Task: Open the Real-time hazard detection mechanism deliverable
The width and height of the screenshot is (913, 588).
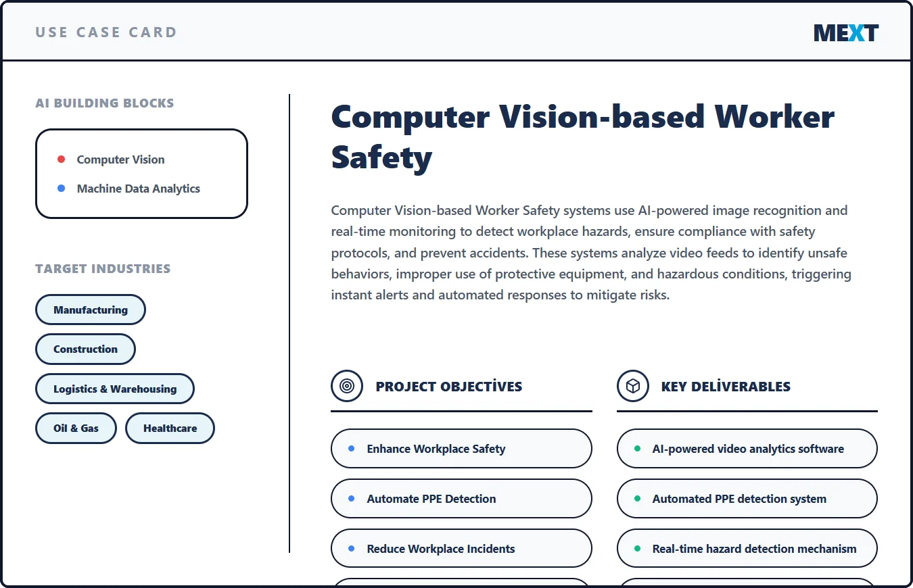Action: point(747,549)
